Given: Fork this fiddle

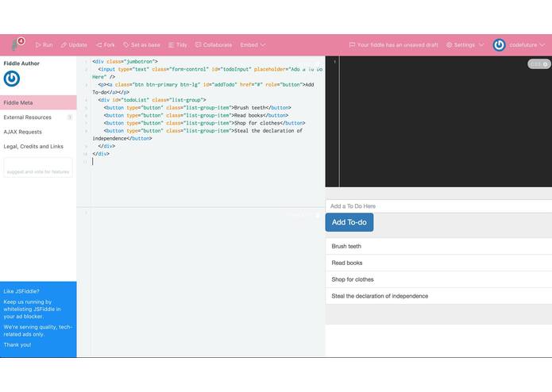Looking at the screenshot, I should (106, 45).
